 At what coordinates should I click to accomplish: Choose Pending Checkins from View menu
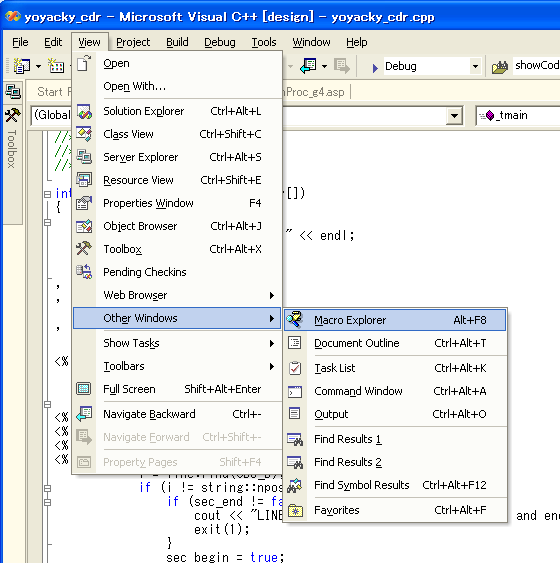[x=177, y=272]
